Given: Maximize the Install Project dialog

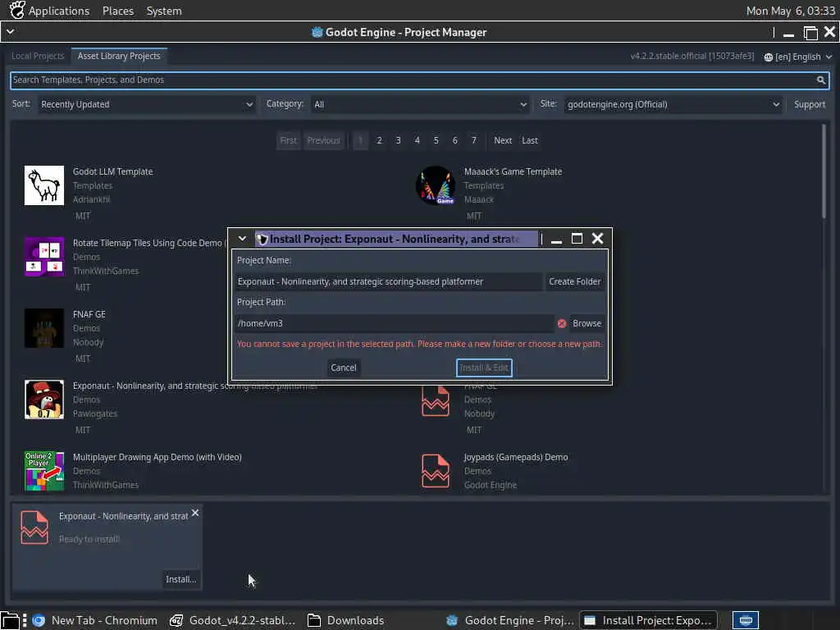Looking at the screenshot, I should pos(577,239).
